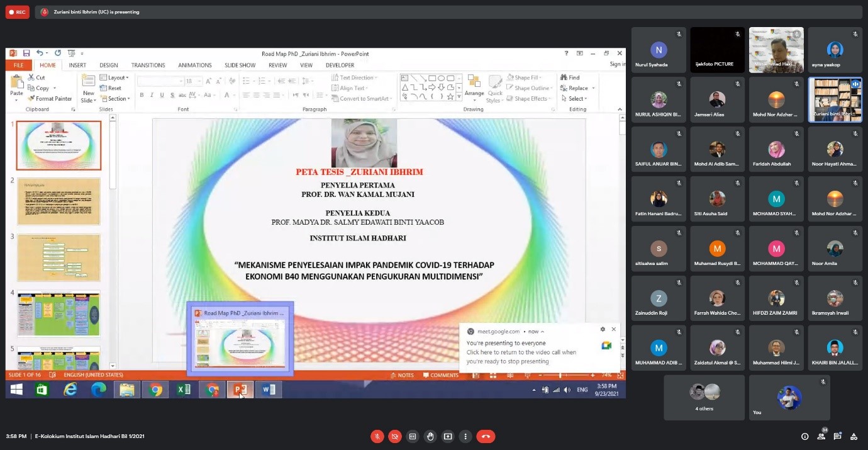Expand the slide Layout dropdown
This screenshot has width=868, height=450.
pyautogui.click(x=117, y=78)
